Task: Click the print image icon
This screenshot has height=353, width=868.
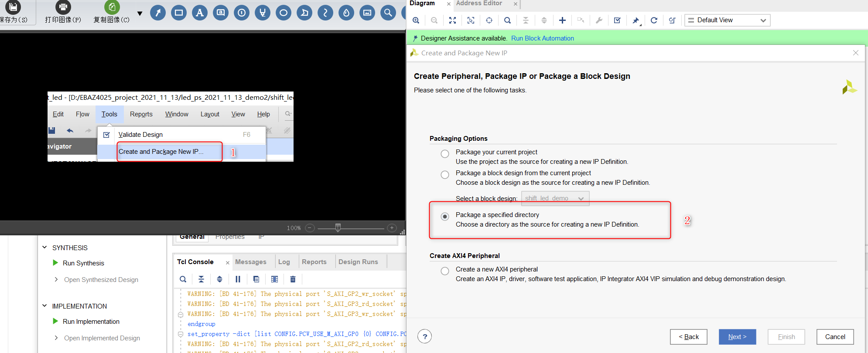Action: (63, 7)
